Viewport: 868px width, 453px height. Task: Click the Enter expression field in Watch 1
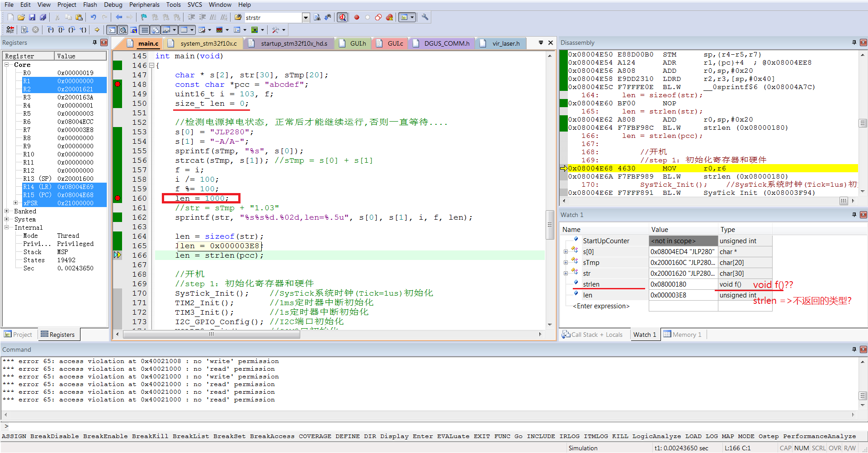[x=601, y=306]
